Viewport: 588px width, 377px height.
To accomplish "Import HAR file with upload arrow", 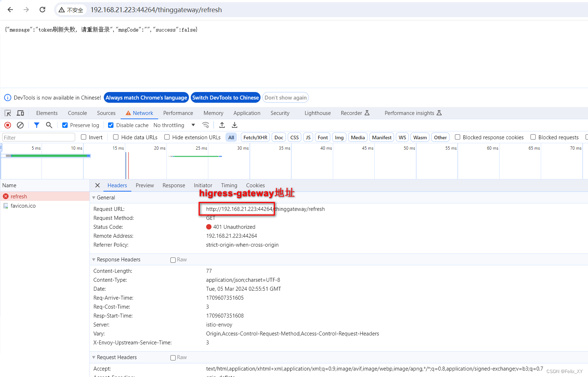I will 222,125.
